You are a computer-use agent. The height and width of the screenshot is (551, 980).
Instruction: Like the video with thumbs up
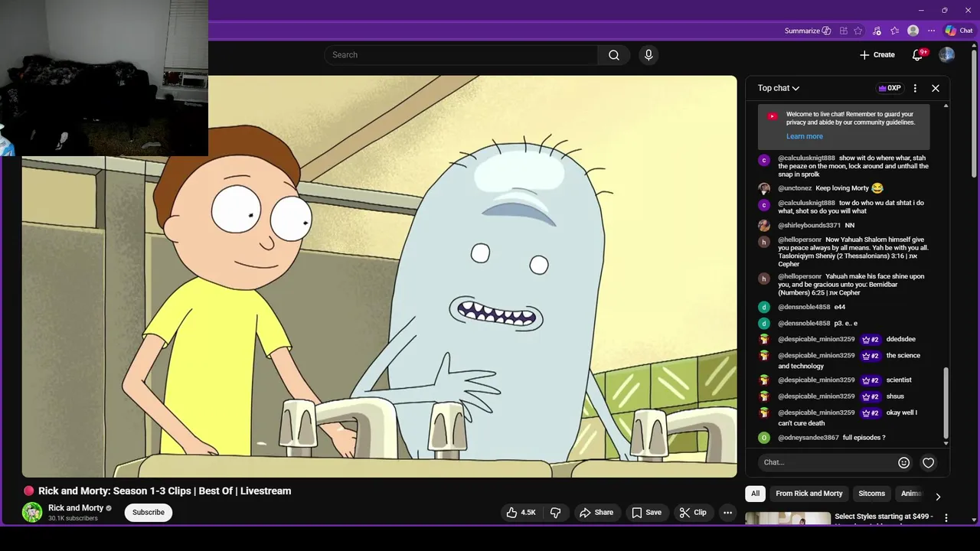[521, 513]
